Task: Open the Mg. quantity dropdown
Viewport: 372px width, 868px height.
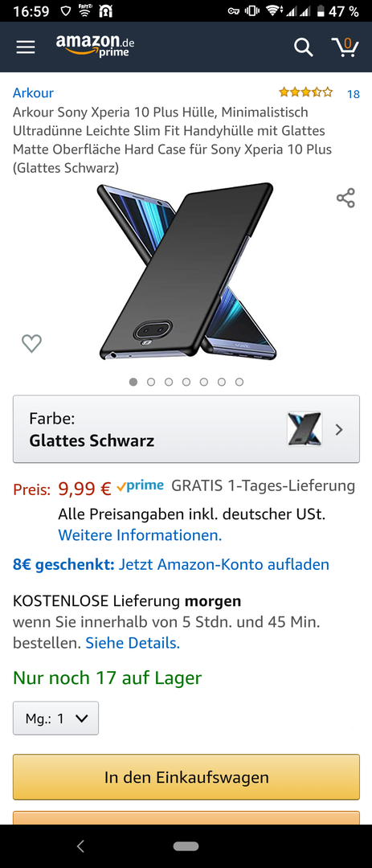Action: (56, 718)
